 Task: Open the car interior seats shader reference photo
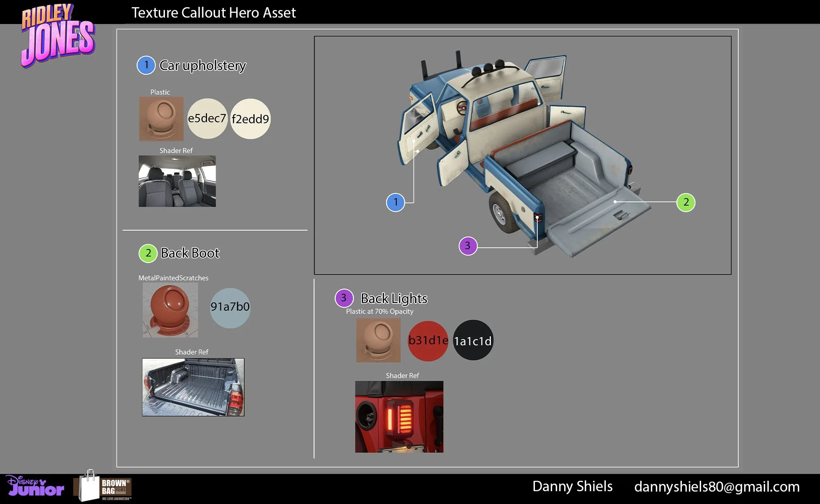click(x=177, y=181)
